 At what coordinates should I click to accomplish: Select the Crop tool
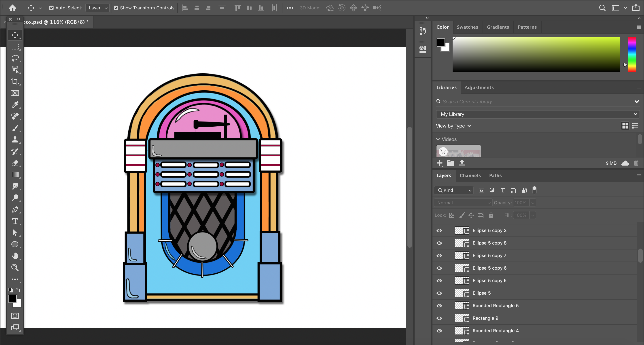pyautogui.click(x=15, y=81)
